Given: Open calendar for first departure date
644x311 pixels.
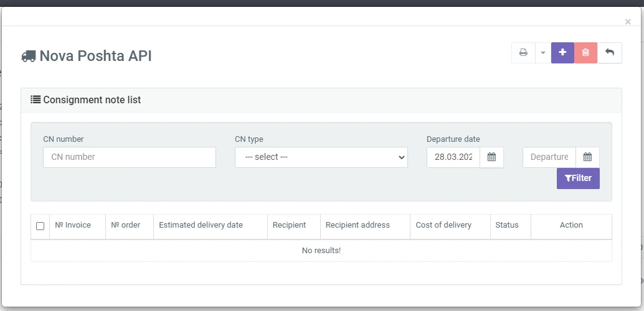Looking at the screenshot, I should [x=491, y=157].
